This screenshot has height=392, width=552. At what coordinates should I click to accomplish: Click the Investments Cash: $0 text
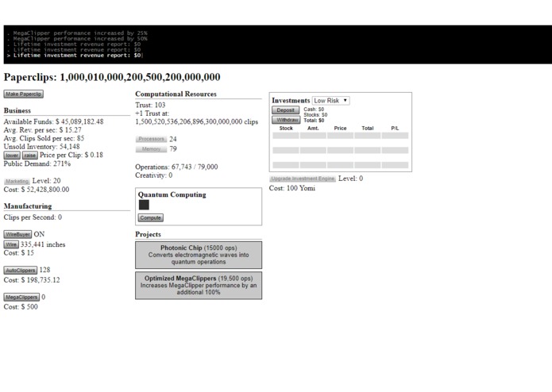point(314,110)
